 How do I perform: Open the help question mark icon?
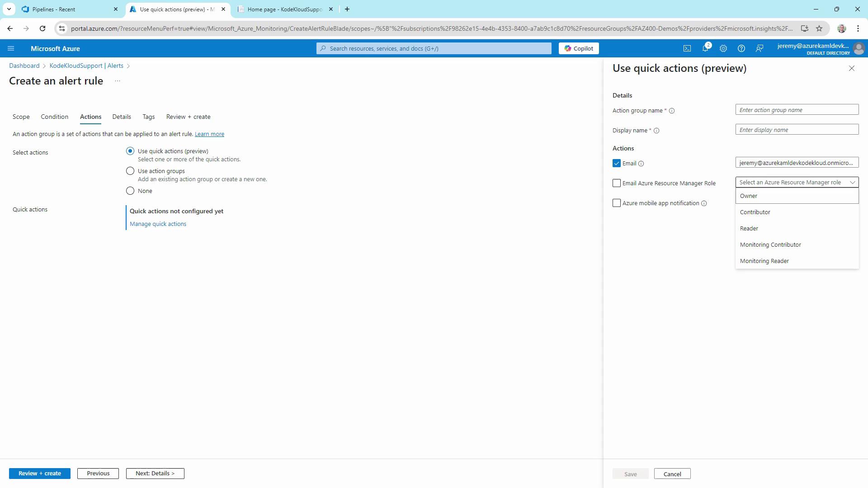[741, 48]
